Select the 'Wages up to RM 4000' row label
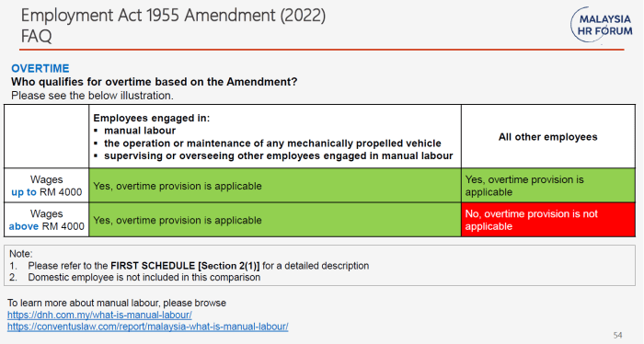This screenshot has height=344, width=644. point(46,186)
